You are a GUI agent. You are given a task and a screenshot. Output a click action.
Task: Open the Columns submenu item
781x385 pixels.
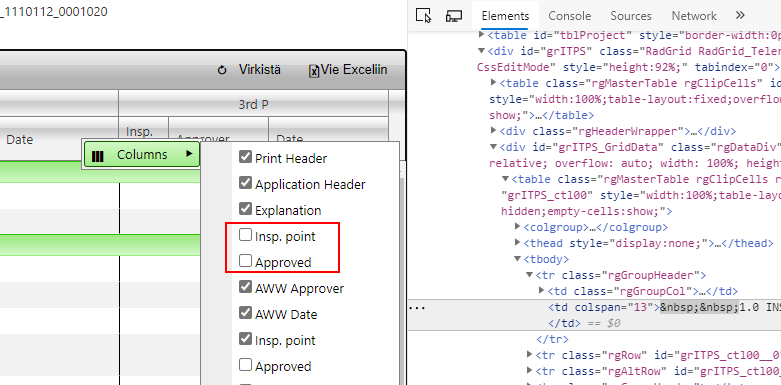pyautogui.click(x=142, y=155)
